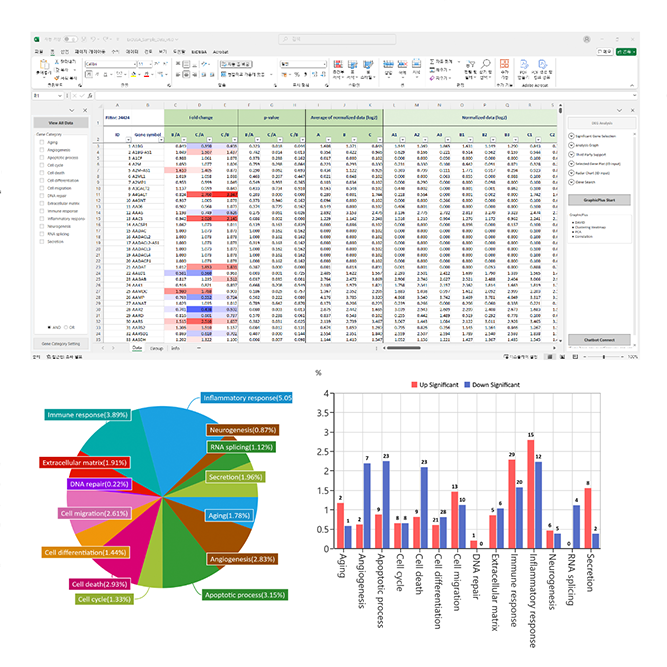The height and width of the screenshot is (667, 667).
Task: Check the Cell death checkbox
Action: (x=42, y=173)
